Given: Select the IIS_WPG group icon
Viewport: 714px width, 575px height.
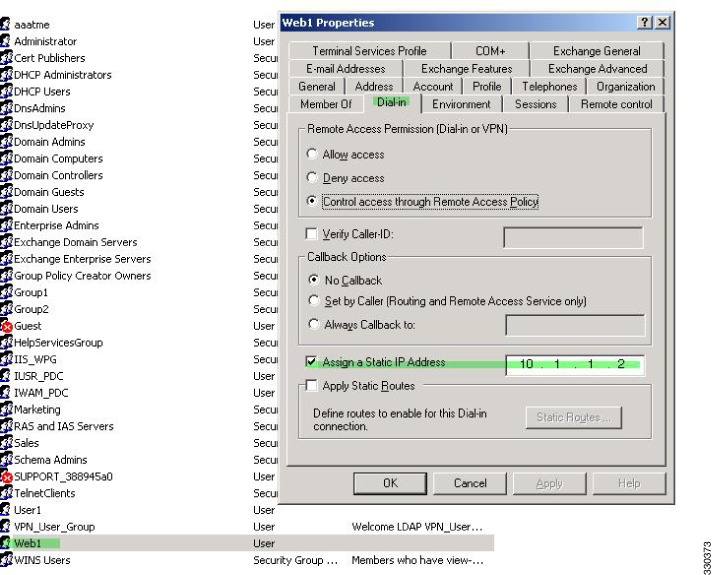Looking at the screenshot, I should pyautogui.click(x=6, y=359).
